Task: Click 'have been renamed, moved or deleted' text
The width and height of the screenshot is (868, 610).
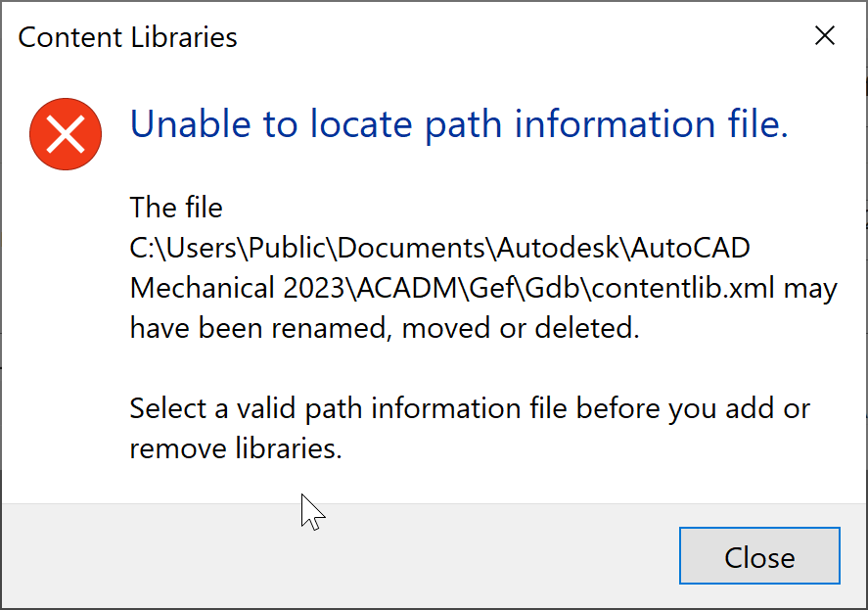Action: 384,328
